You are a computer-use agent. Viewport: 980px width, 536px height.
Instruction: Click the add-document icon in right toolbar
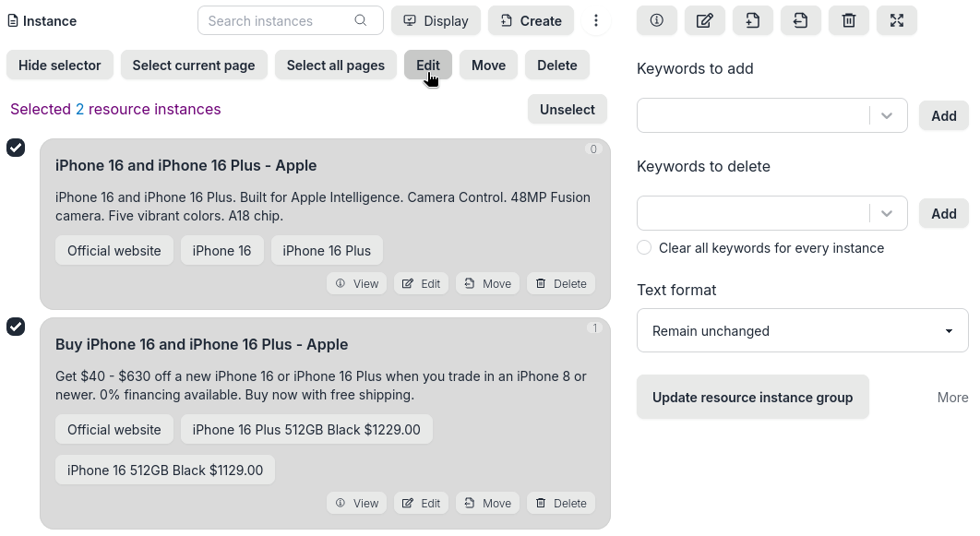point(753,20)
